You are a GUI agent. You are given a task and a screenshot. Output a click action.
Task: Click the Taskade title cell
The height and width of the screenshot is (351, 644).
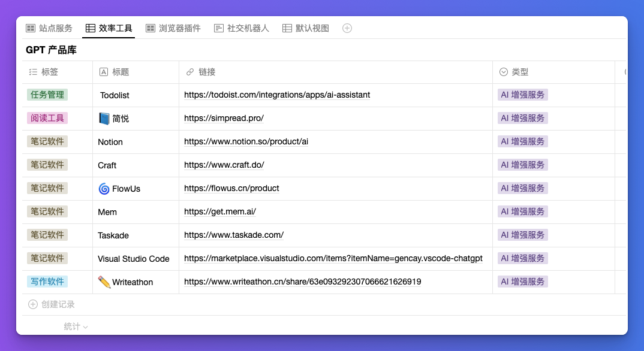(x=136, y=235)
